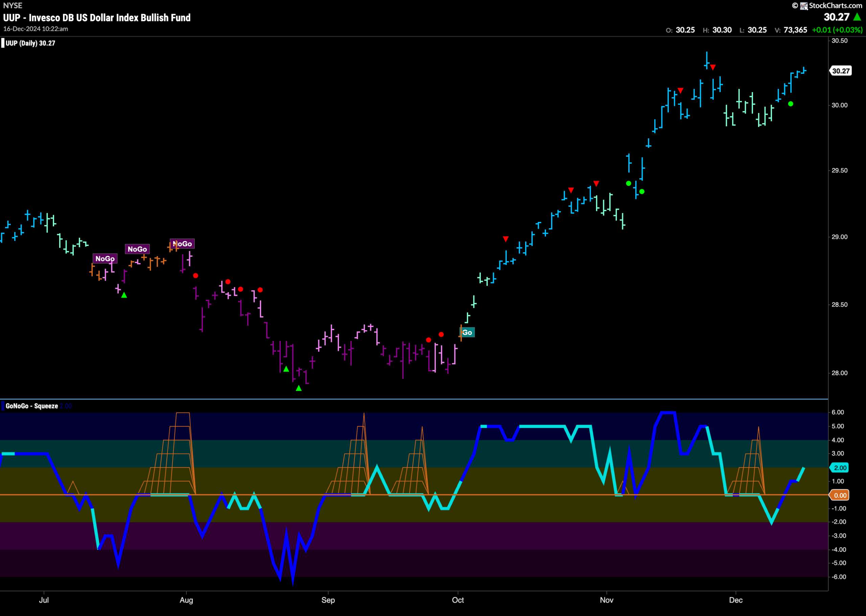The image size is (866, 616).
Task: Click the green up arrow beside 30.27
Action: pos(857,17)
